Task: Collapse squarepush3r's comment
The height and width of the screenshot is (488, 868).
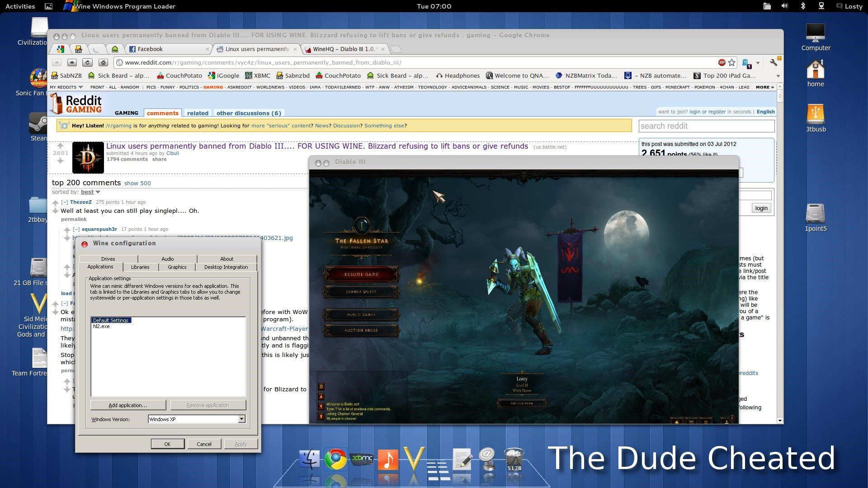Action: 76,230
